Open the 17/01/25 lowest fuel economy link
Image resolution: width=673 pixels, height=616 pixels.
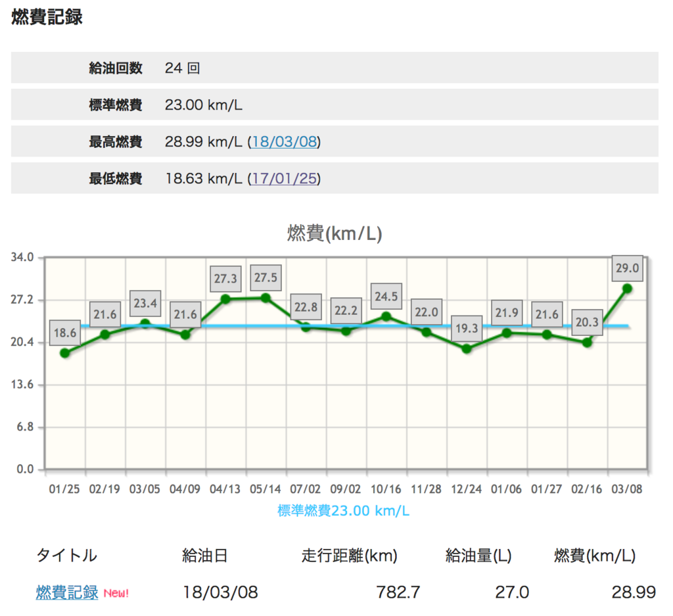point(284,179)
